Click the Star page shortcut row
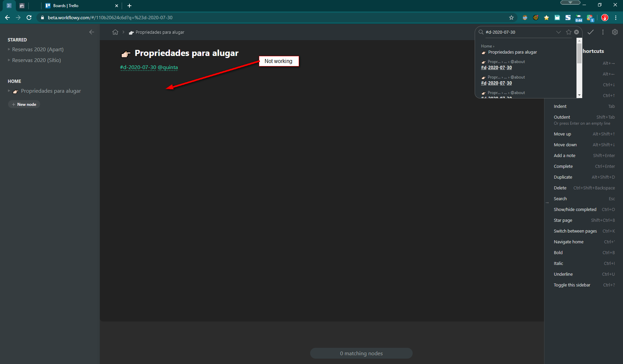623x364 pixels. coord(584,220)
